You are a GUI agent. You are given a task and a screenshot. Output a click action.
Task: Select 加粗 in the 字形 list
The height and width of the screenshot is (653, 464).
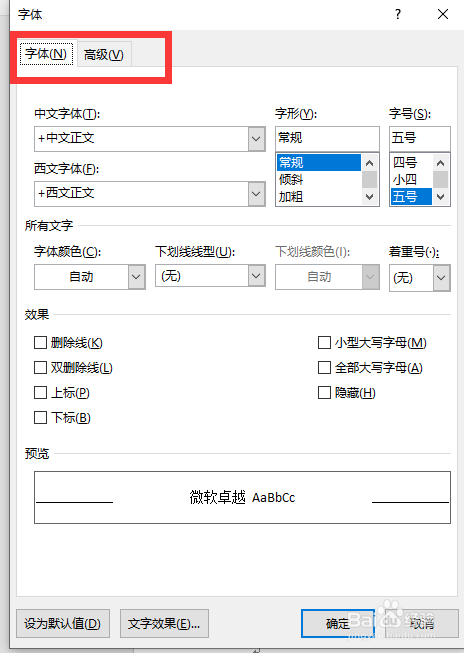click(x=291, y=197)
